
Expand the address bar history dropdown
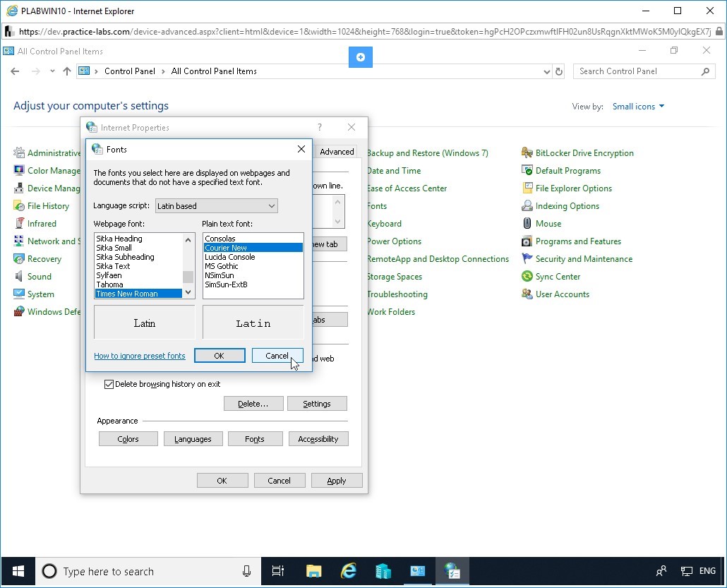click(546, 71)
